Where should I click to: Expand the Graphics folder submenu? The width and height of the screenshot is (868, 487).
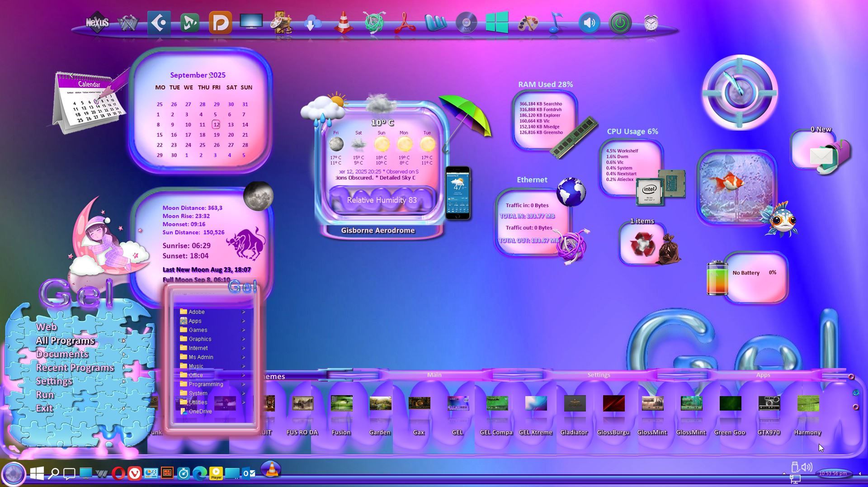click(200, 339)
